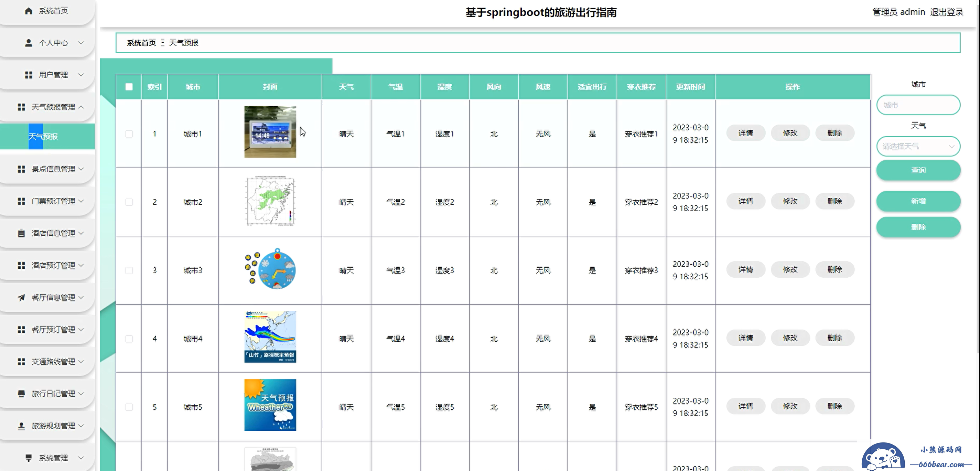Click the 查询 search button
980x471 pixels.
(918, 170)
